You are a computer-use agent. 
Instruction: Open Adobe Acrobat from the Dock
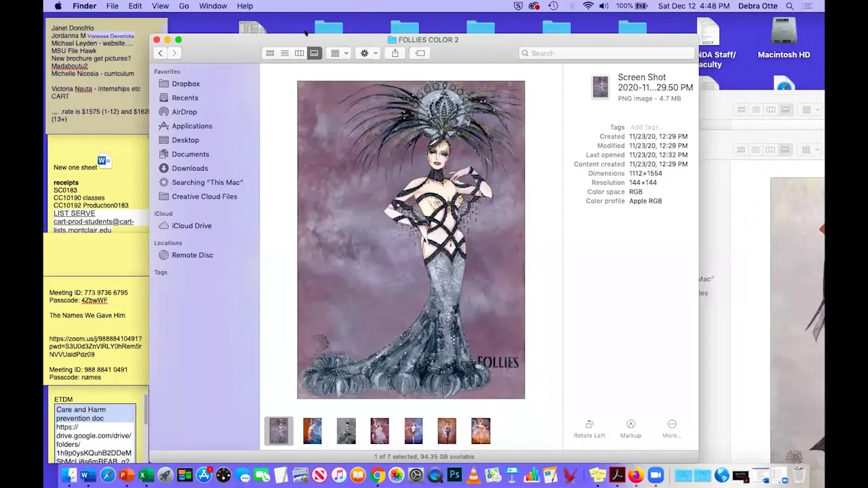616,476
